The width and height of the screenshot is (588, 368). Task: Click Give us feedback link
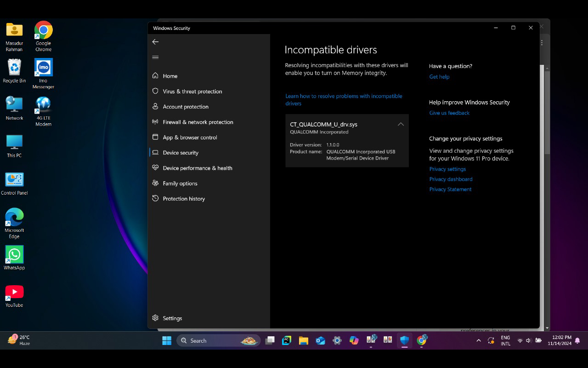[449, 113]
